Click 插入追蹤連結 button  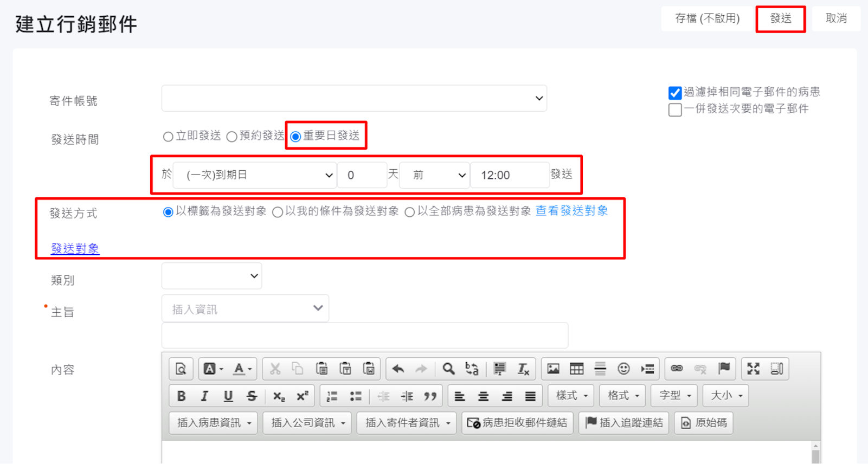click(624, 423)
